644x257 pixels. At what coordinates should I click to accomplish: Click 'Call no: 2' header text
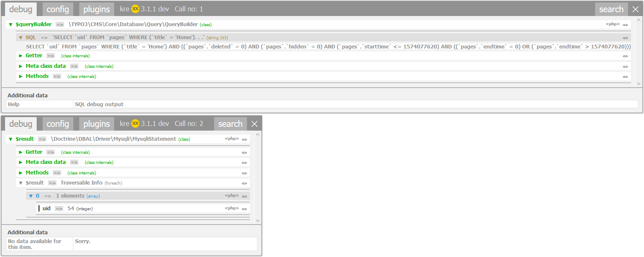(x=189, y=123)
